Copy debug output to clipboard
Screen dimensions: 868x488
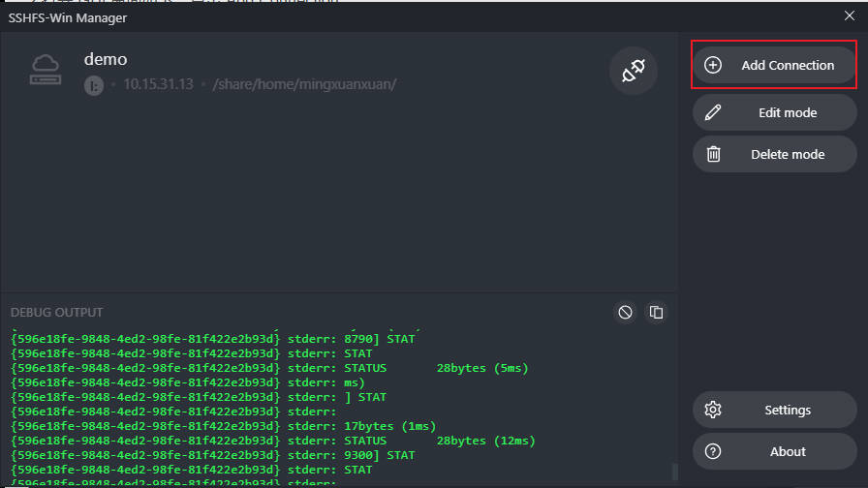(x=656, y=312)
